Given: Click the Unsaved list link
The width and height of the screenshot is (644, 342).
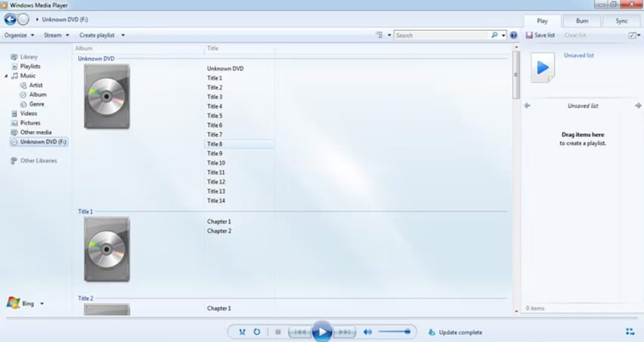Looking at the screenshot, I should point(579,56).
